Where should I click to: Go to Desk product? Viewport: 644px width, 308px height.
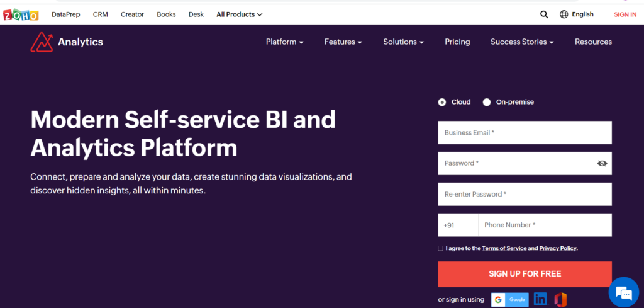196,14
